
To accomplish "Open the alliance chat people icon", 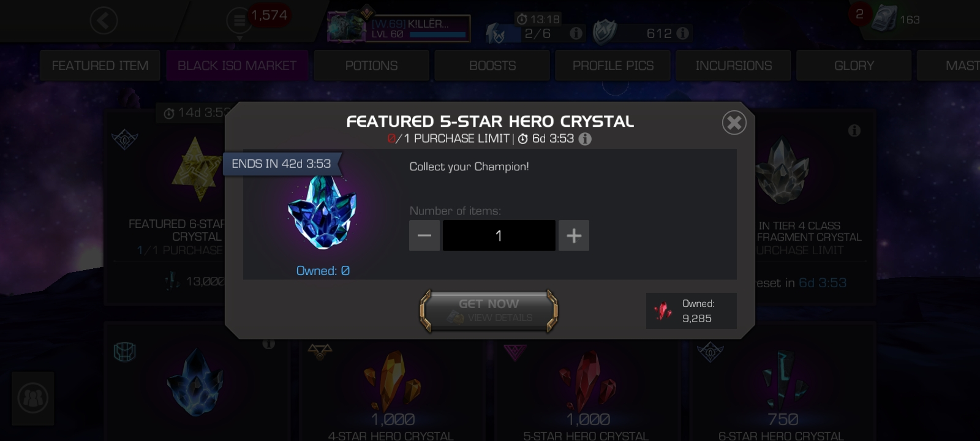I will coord(33,399).
